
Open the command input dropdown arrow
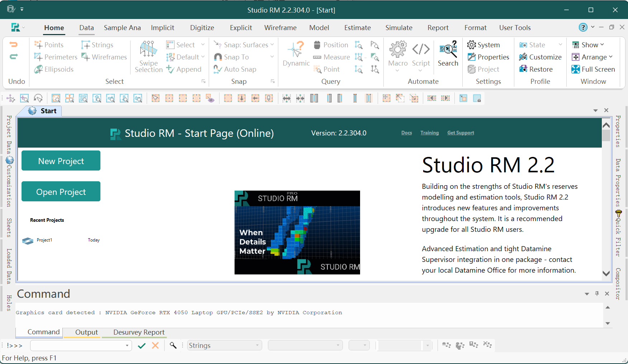pyautogui.click(x=127, y=345)
